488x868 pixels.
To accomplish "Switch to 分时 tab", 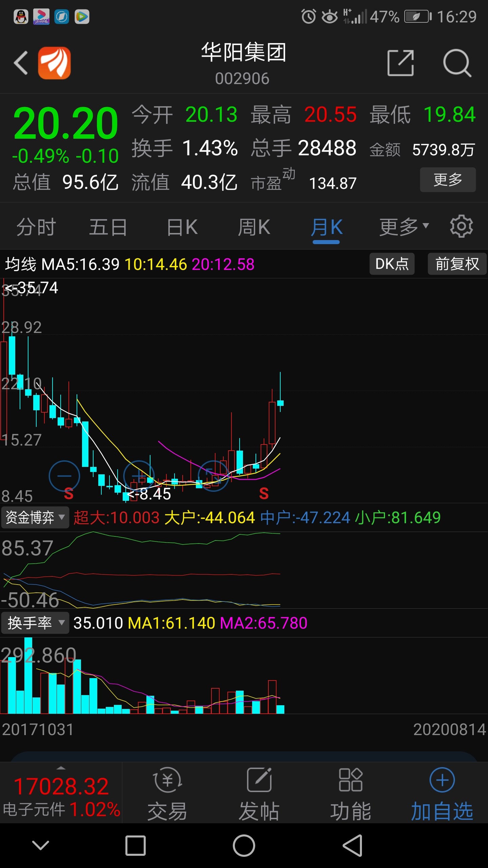I will 36,227.
